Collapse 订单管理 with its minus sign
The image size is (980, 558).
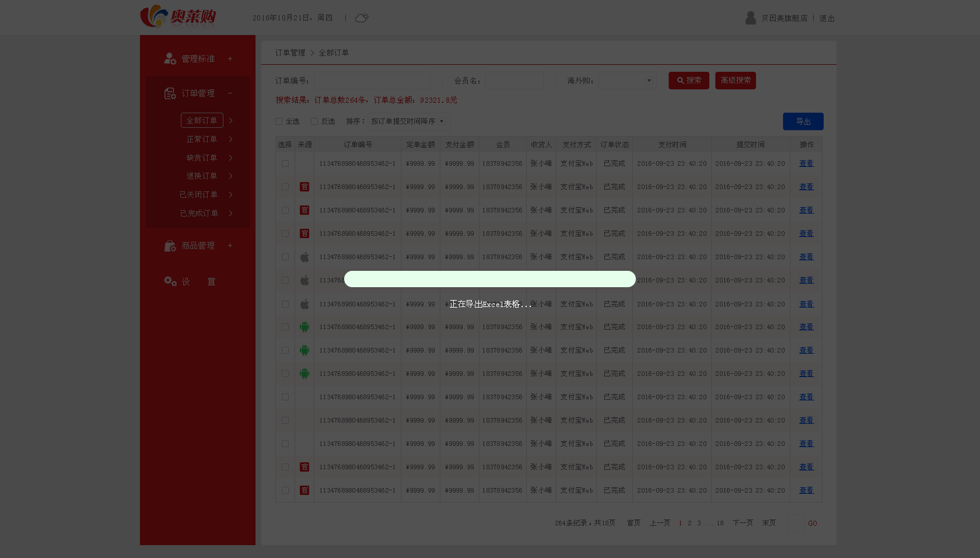[230, 93]
